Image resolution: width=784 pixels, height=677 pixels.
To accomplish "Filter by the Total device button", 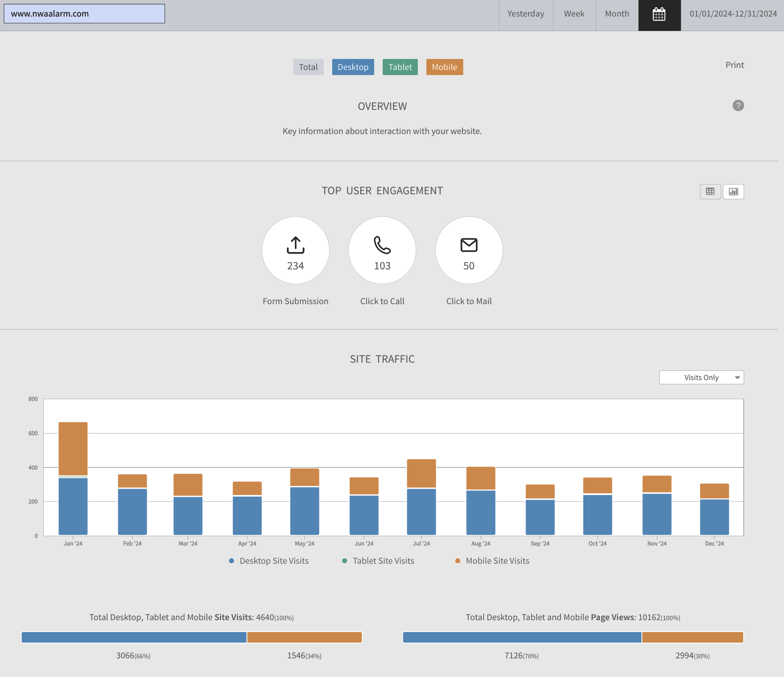I will click(308, 67).
